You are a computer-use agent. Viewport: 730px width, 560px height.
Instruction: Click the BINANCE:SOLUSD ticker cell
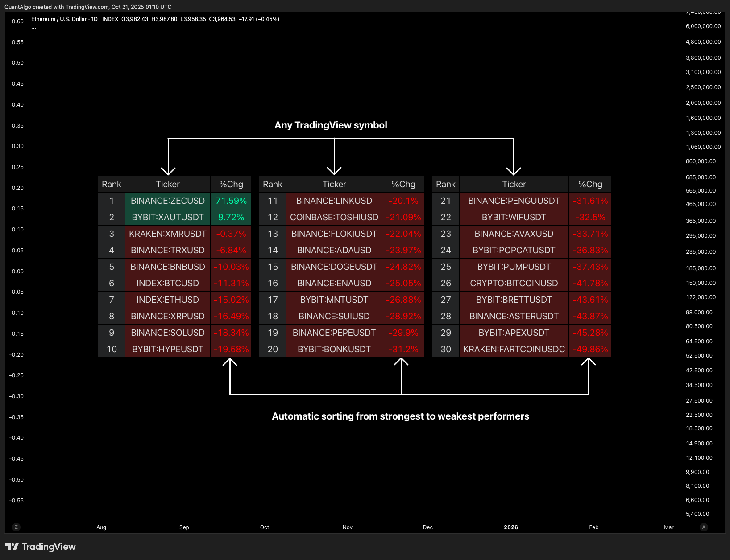tap(168, 333)
